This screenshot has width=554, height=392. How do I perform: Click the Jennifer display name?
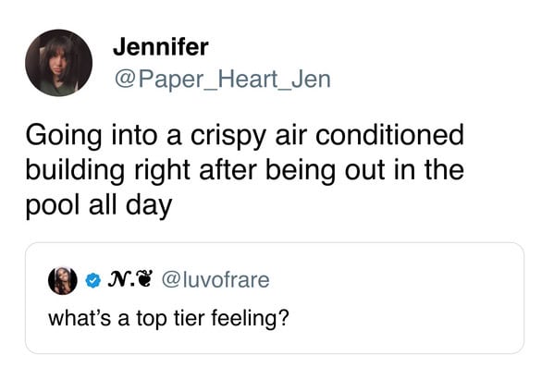pos(161,47)
